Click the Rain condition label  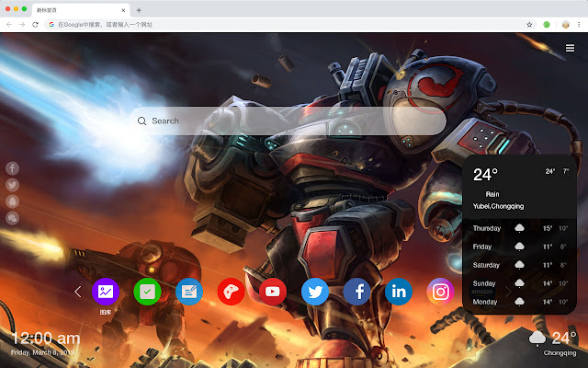pos(492,194)
